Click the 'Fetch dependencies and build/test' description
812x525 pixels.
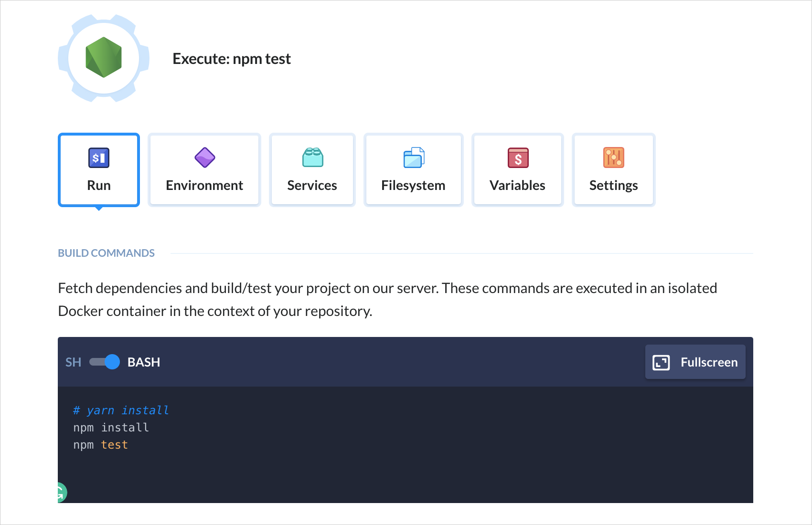tap(387, 300)
